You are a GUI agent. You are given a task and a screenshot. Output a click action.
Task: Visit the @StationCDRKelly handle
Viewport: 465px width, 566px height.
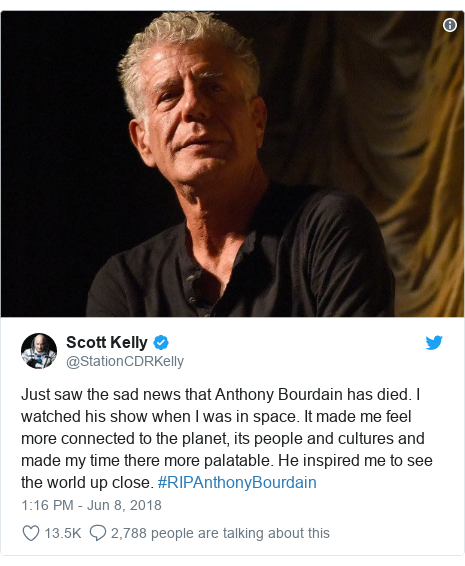(125, 361)
